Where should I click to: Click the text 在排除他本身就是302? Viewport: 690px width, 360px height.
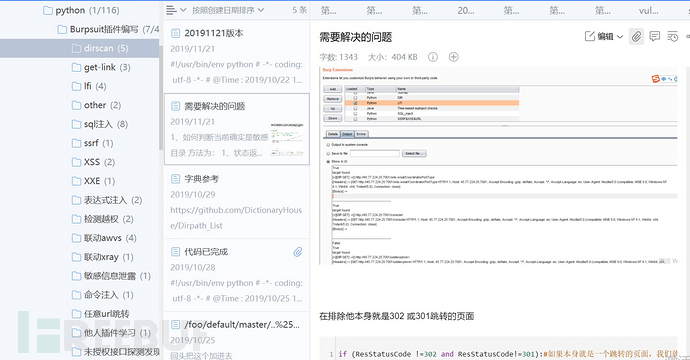point(361,316)
